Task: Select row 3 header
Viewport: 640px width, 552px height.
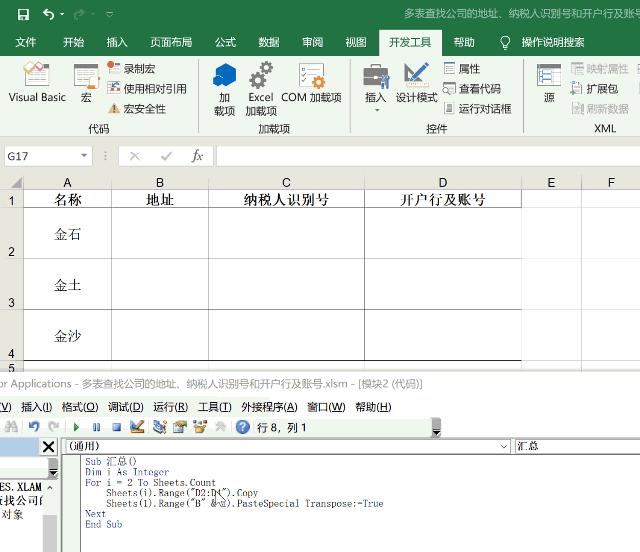Action: (11, 284)
